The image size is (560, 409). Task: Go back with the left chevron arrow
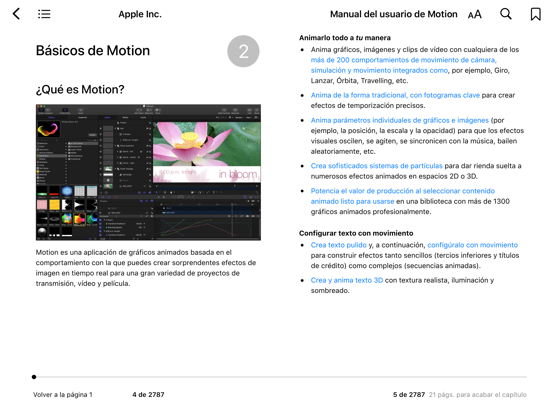[x=16, y=14]
